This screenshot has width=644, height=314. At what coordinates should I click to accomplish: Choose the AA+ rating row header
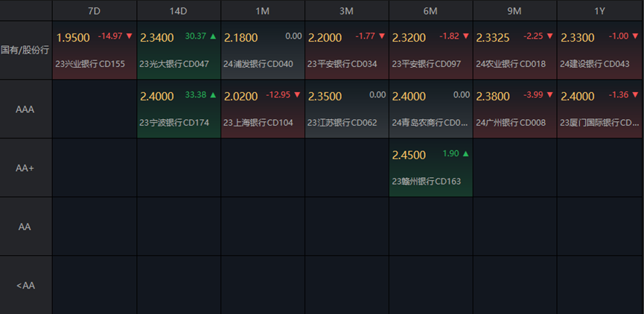pos(26,168)
